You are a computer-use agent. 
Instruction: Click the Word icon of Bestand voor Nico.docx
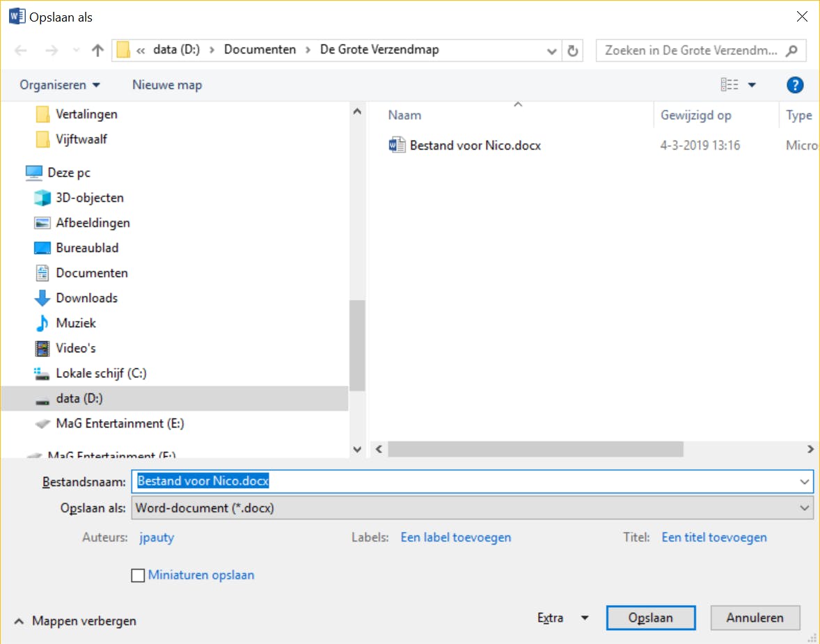[x=397, y=145]
